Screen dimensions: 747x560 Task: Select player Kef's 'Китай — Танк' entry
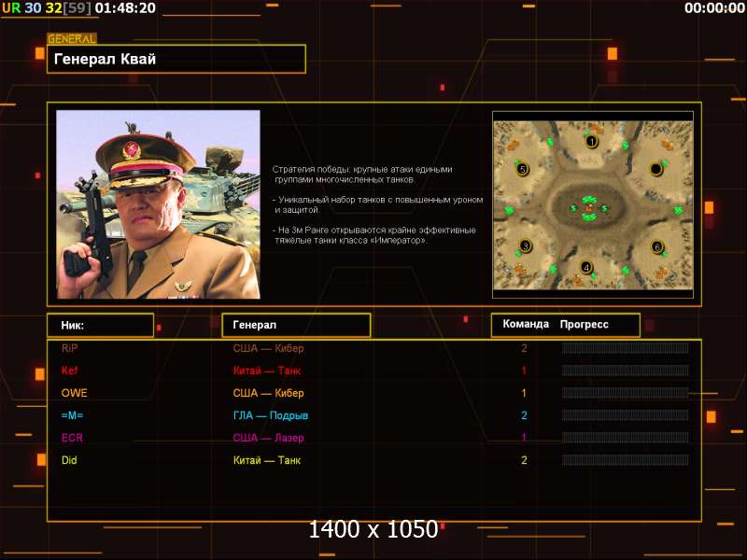(x=267, y=371)
